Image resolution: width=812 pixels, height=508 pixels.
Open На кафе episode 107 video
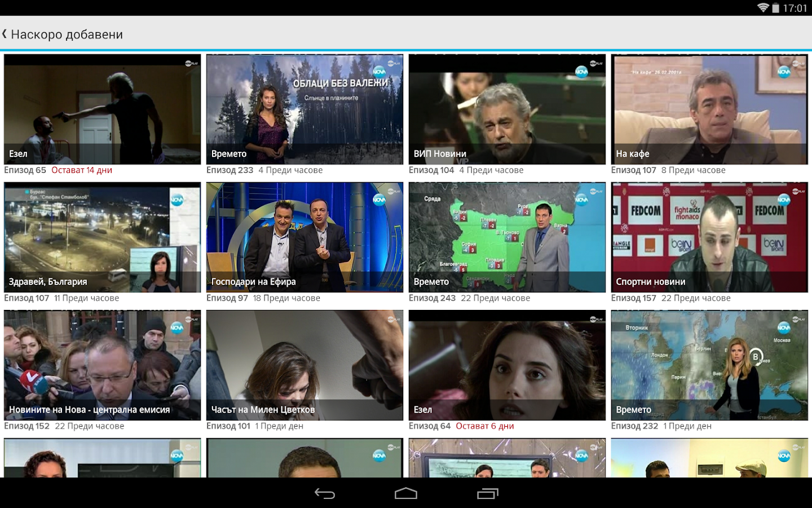(709, 110)
